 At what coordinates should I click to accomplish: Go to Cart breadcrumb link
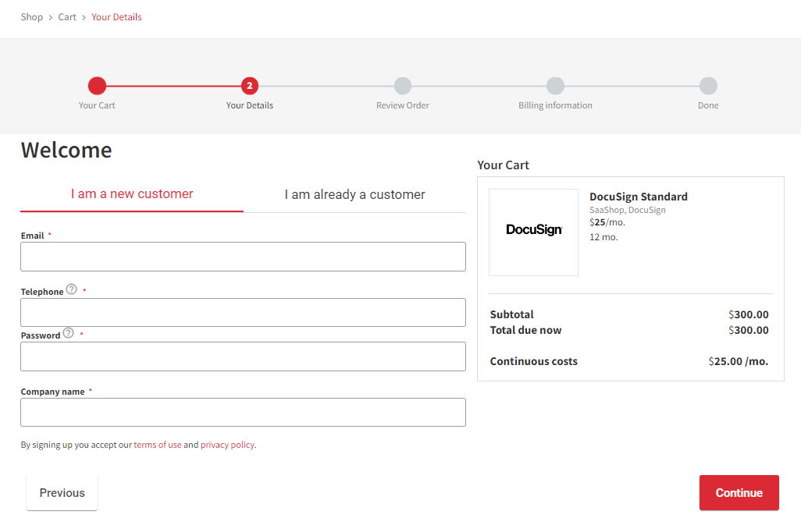coord(67,17)
